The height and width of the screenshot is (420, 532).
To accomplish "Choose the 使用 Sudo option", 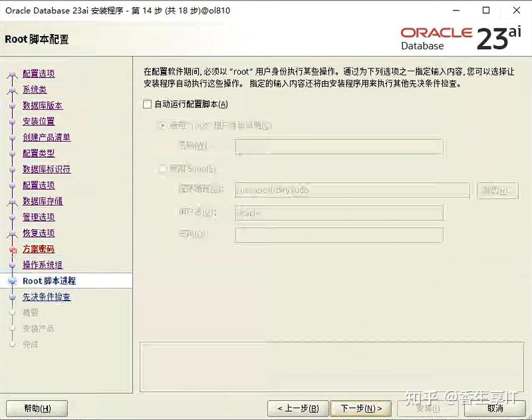I will [162, 170].
